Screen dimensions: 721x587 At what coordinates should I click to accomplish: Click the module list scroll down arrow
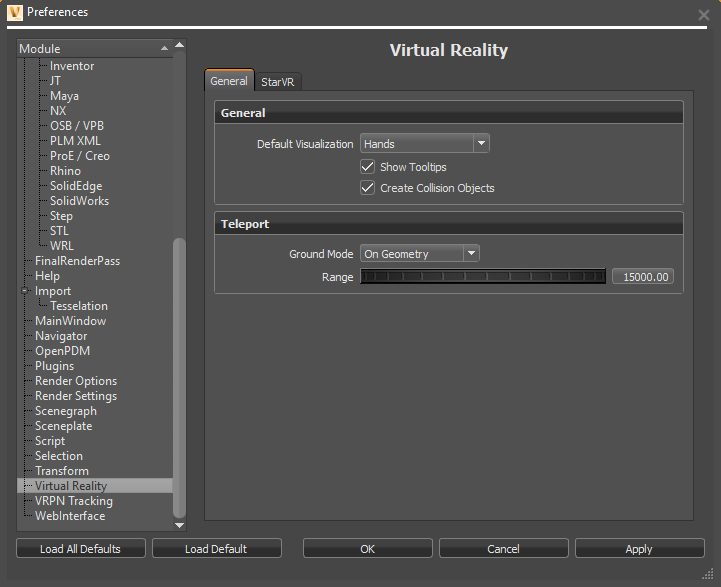(179, 525)
